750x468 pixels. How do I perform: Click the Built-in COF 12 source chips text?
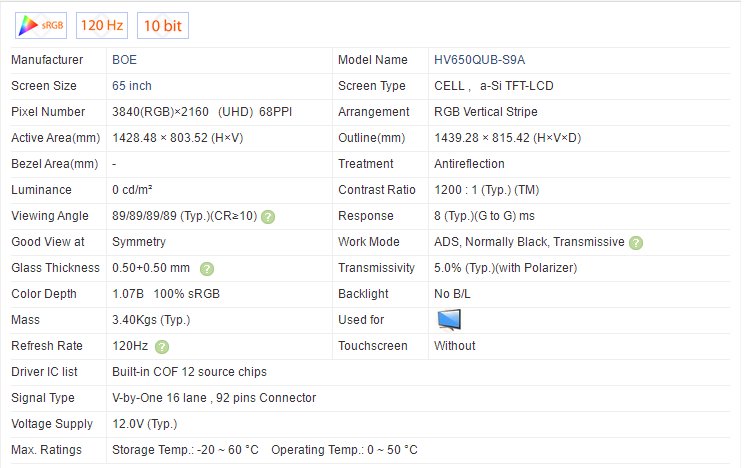point(189,372)
